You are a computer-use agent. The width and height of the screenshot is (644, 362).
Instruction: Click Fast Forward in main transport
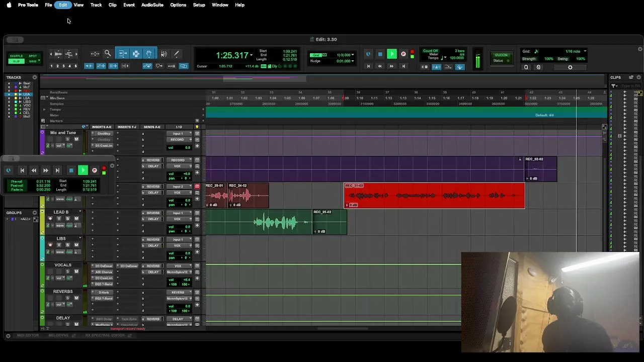(x=391, y=66)
